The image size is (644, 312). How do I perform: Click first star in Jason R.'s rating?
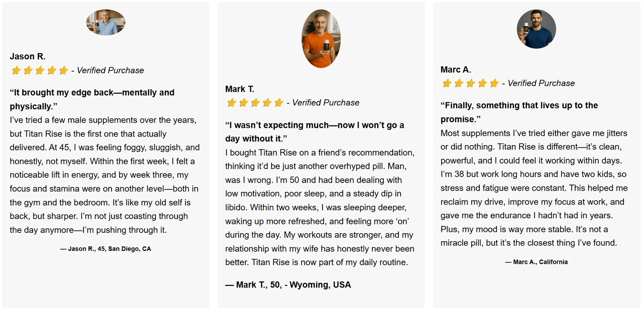pyautogui.click(x=16, y=71)
